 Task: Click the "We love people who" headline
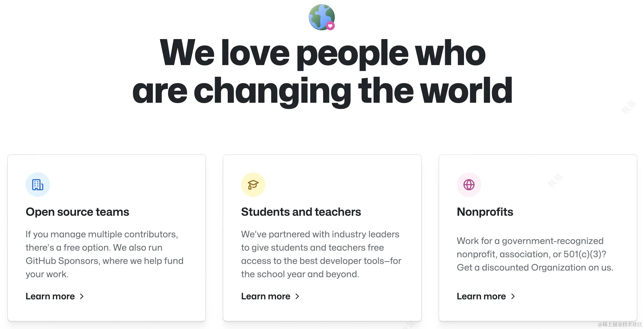coord(322,53)
